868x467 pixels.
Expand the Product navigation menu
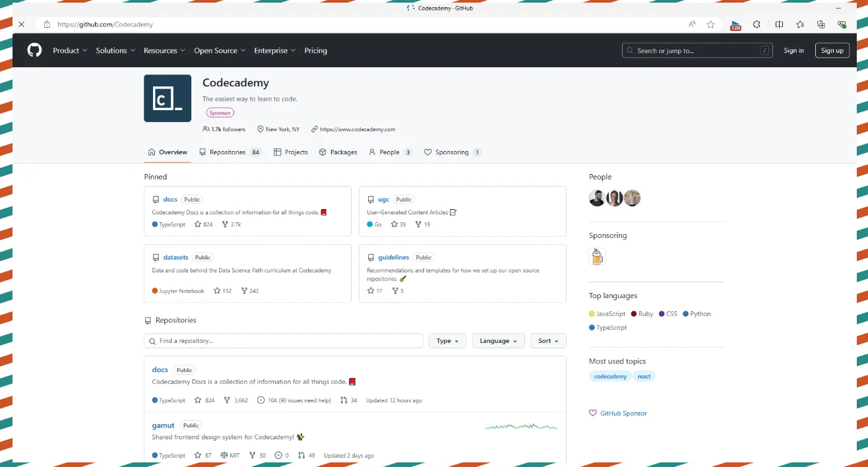click(70, 51)
